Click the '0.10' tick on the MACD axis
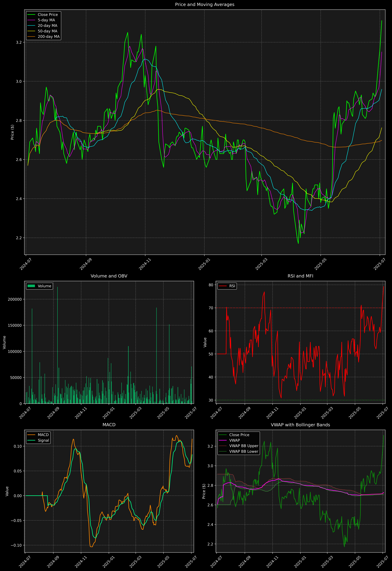392x571 pixels. pos(18,446)
